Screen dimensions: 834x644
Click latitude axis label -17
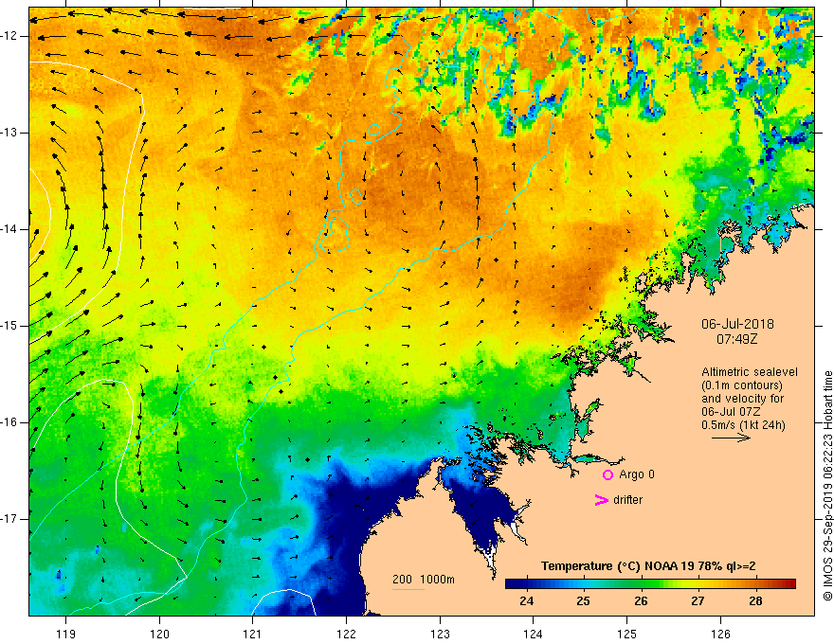[9, 519]
